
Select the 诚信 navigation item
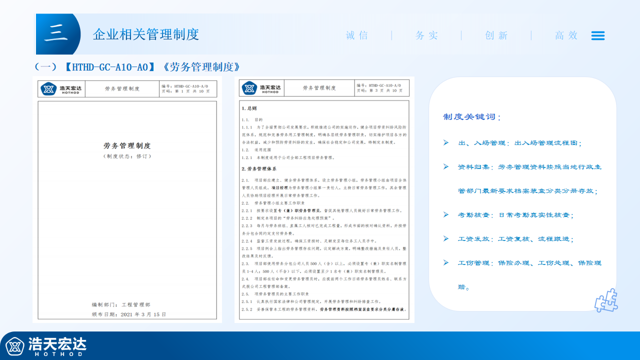click(x=357, y=36)
